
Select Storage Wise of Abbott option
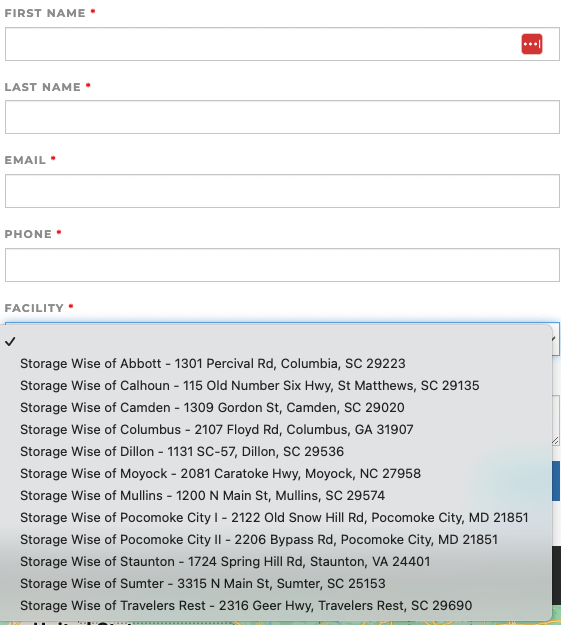point(276,364)
